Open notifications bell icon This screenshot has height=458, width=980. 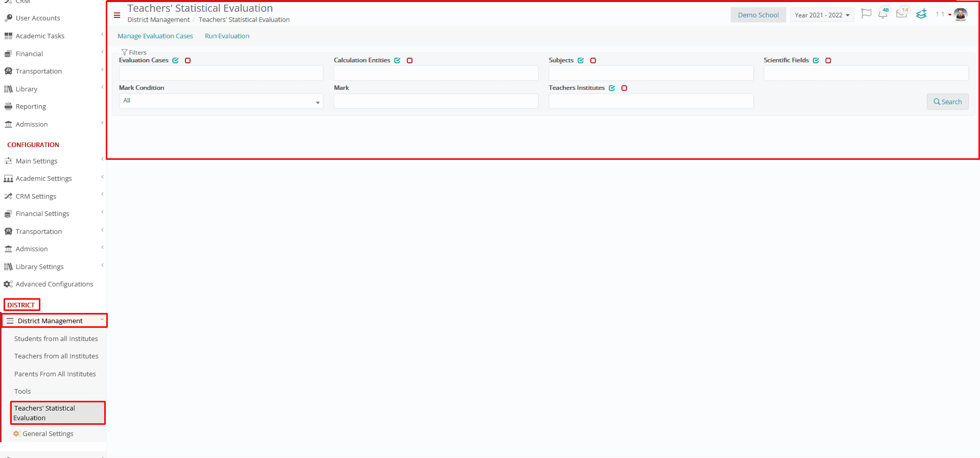(x=883, y=14)
